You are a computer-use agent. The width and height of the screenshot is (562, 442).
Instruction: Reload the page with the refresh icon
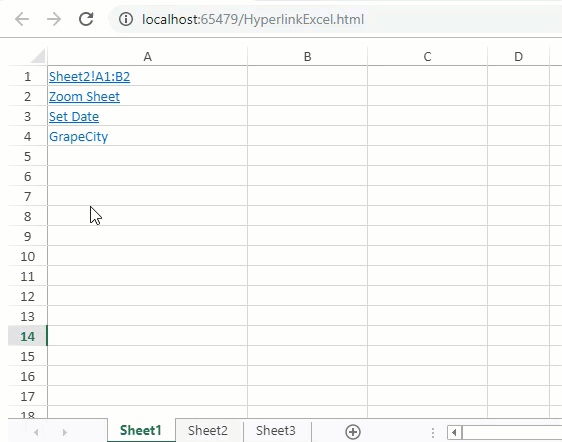tap(86, 19)
